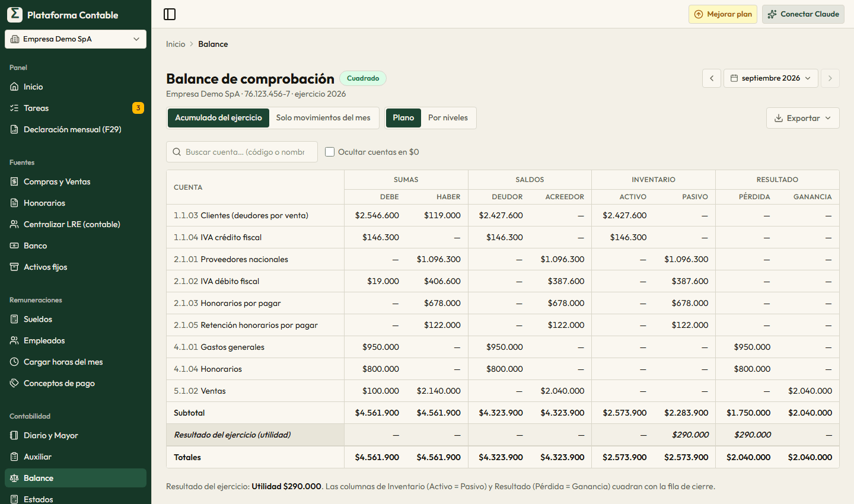Go to the previous month arrow
This screenshot has height=504, width=854.
[712, 78]
